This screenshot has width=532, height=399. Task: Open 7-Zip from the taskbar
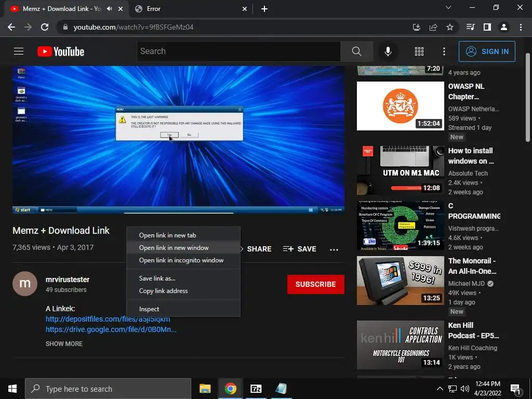coord(256,389)
